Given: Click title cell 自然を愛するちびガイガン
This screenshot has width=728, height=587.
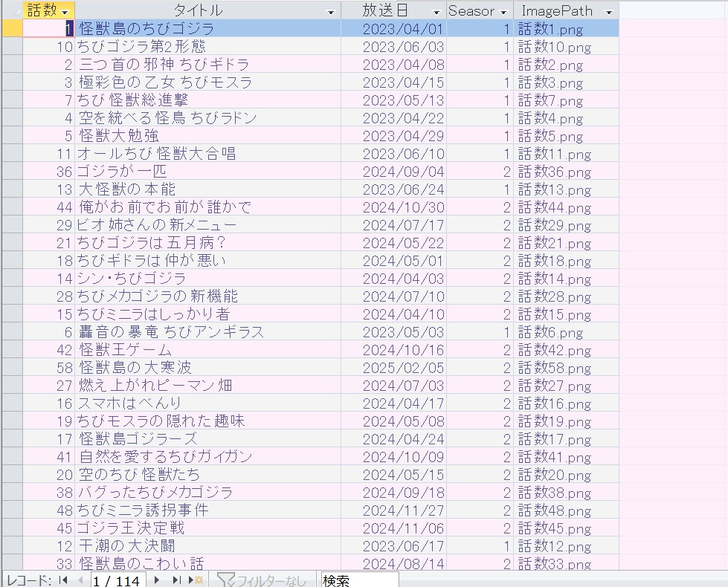Looking at the screenshot, I should 207,457.
